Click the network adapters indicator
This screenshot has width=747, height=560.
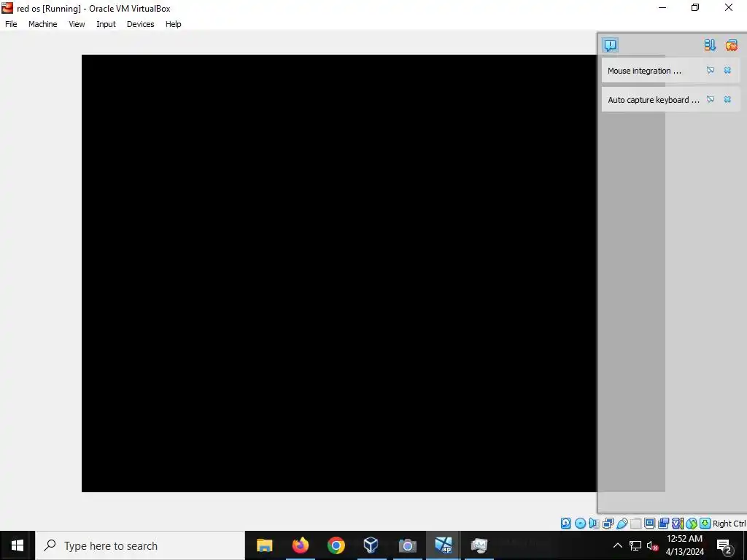pos(608,524)
